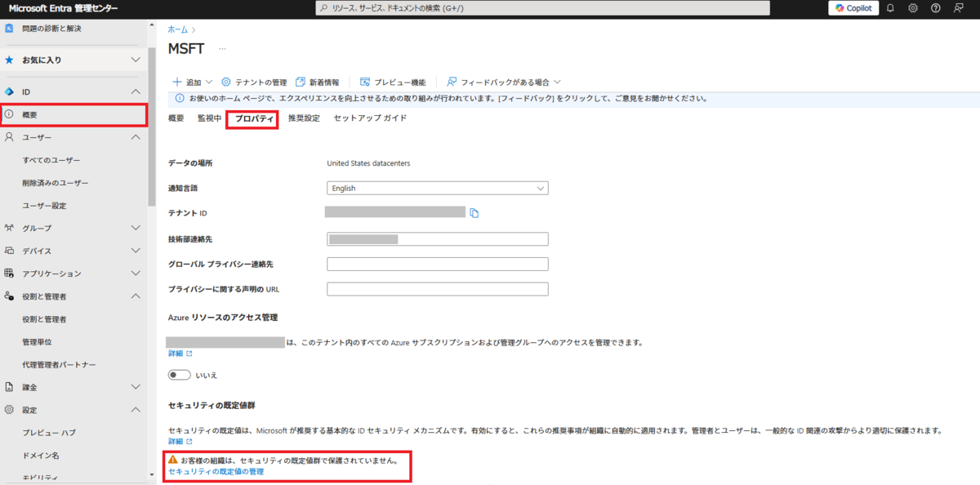Click the groups icon beside グループ
The width and height of the screenshot is (980, 485).
click(x=9, y=228)
